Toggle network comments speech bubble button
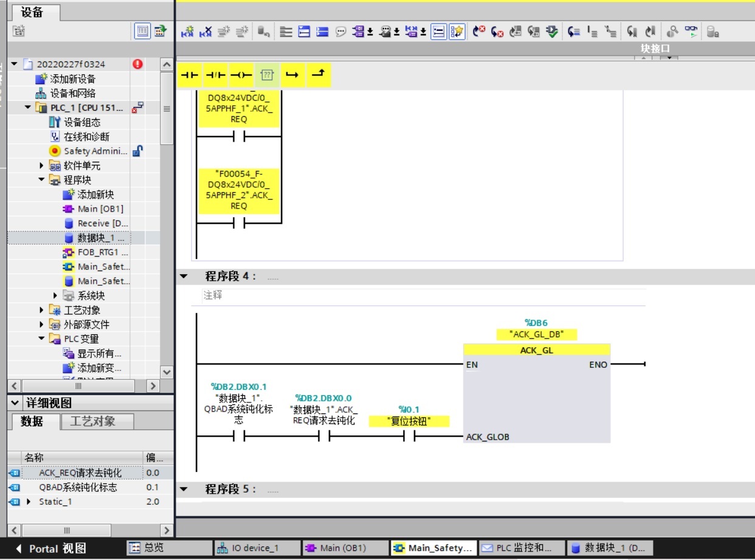 [340, 32]
